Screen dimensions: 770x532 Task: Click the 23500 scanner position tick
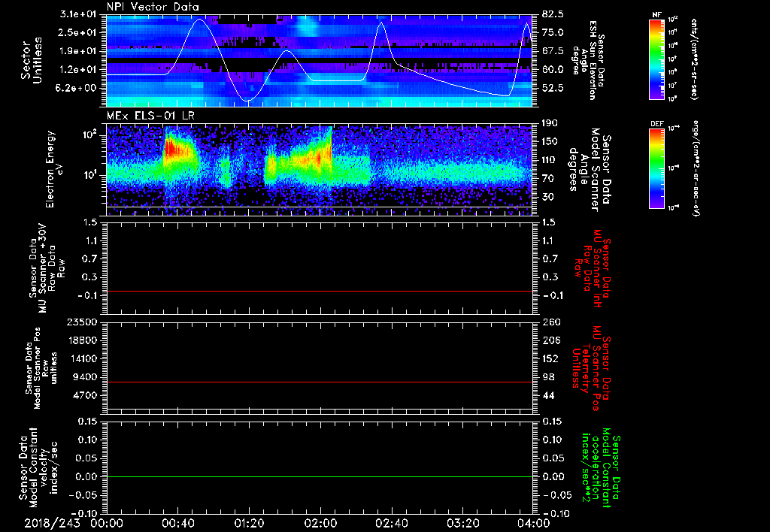pos(83,322)
